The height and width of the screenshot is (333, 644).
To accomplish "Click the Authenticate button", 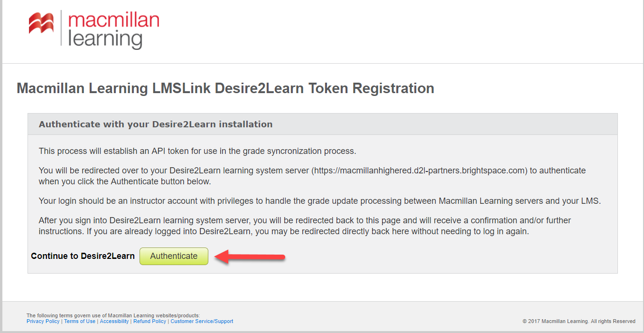I will [x=174, y=256].
